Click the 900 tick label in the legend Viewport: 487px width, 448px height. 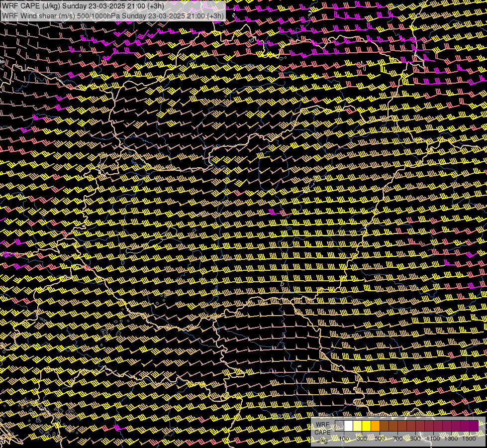pyautogui.click(x=415, y=439)
